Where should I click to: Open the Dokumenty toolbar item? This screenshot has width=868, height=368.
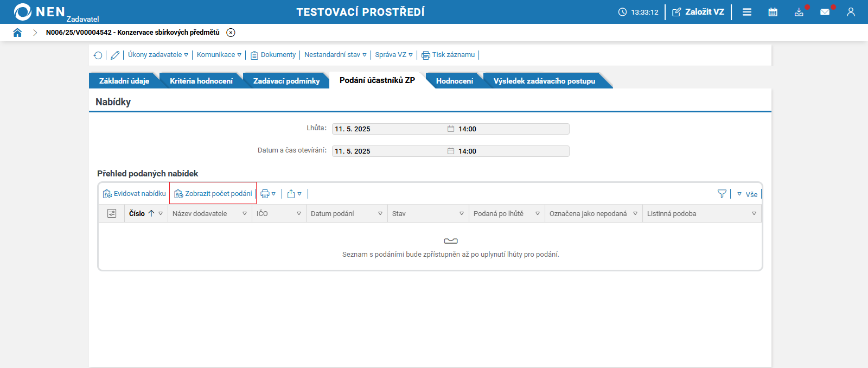pos(273,55)
